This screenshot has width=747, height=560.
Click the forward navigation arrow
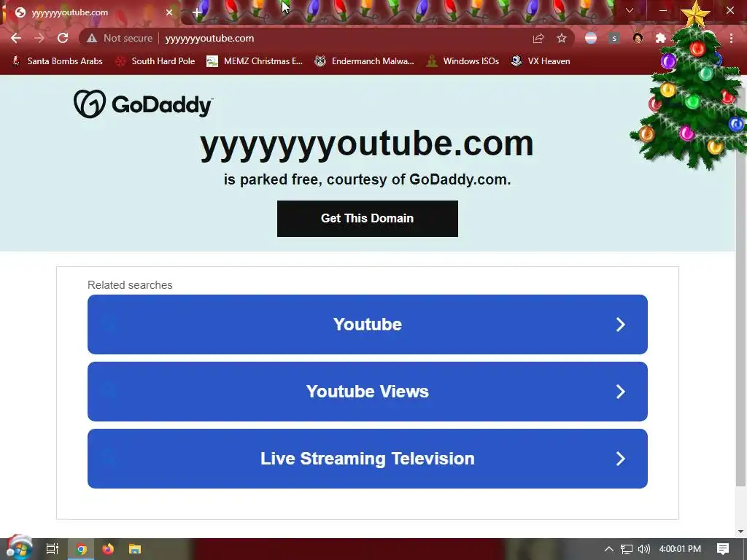tap(39, 38)
